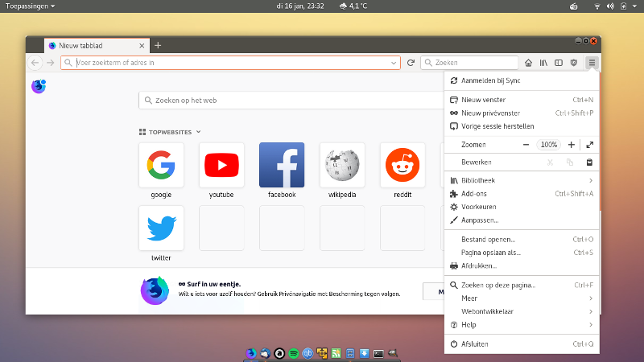Screen dimensions: 644x362
Task: Open the Library toolbar icon
Action: 543,63
